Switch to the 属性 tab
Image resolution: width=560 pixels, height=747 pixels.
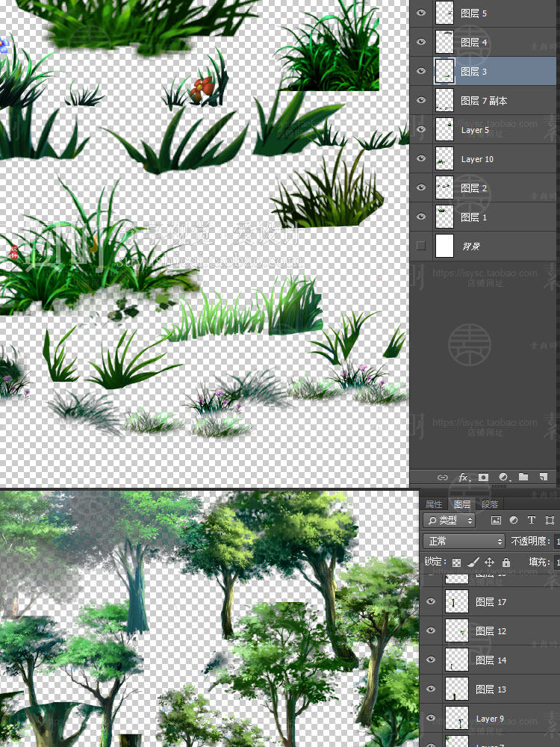(433, 504)
